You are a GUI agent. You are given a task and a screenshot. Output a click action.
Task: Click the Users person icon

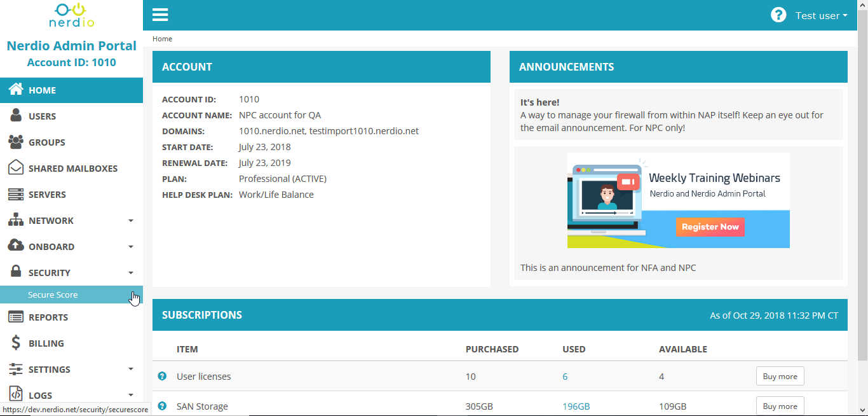[16, 116]
